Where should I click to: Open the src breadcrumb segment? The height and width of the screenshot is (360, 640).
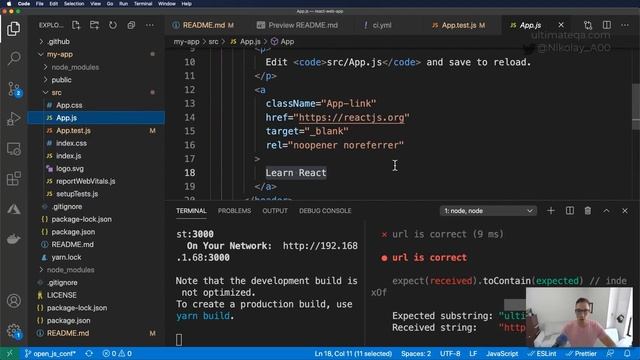click(213, 42)
